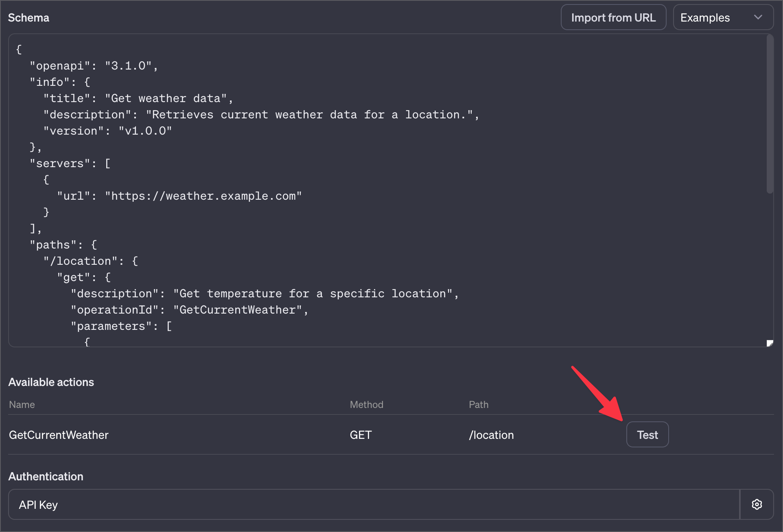
Task: Click the API Key authentication field
Action: 374,504
